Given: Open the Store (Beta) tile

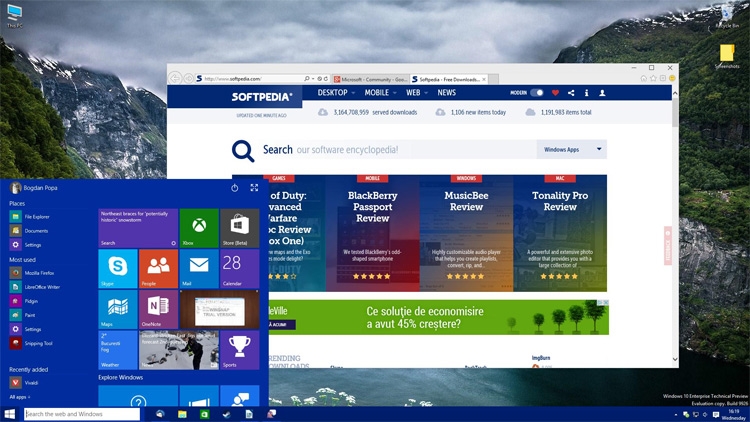Looking at the screenshot, I should point(240,228).
